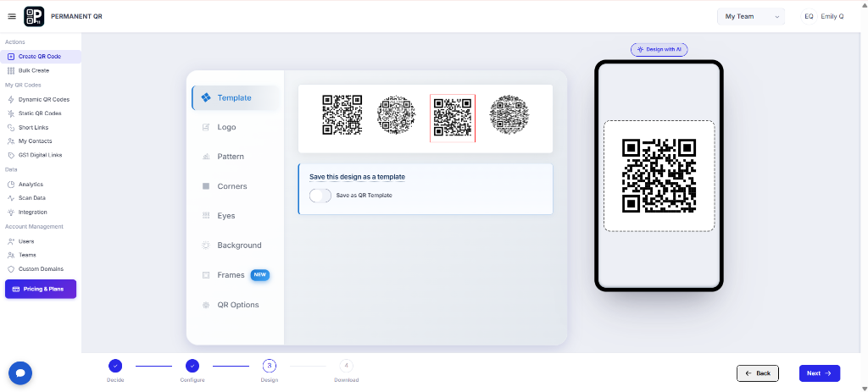The width and height of the screenshot is (868, 392).
Task: Click the Frames tab icon
Action: (206, 275)
